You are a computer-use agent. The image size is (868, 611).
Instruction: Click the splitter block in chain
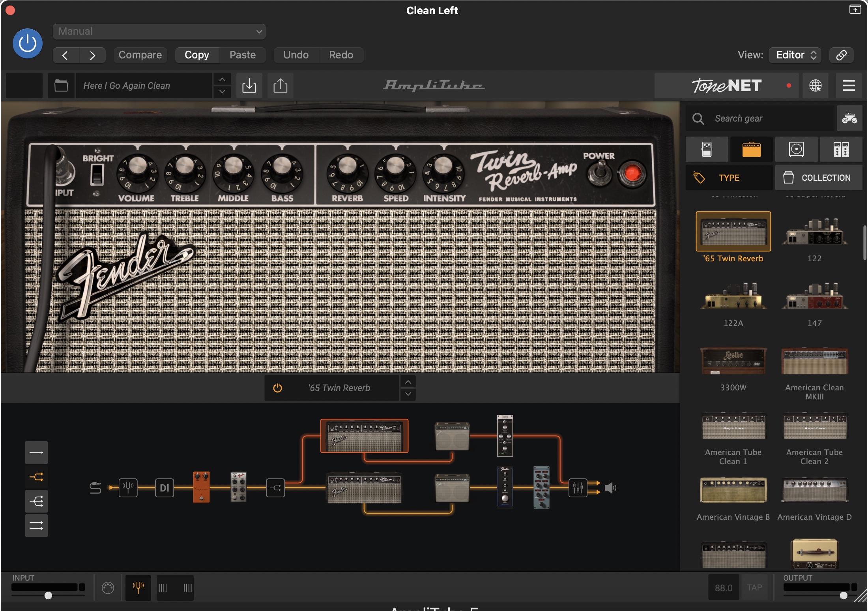[x=275, y=488]
